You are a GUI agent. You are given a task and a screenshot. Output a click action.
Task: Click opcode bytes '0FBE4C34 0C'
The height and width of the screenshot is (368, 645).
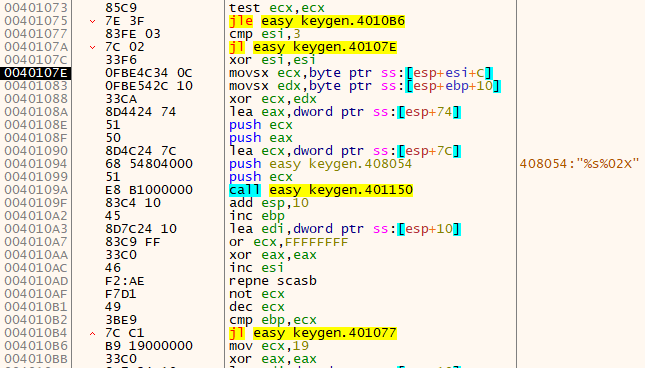149,73
